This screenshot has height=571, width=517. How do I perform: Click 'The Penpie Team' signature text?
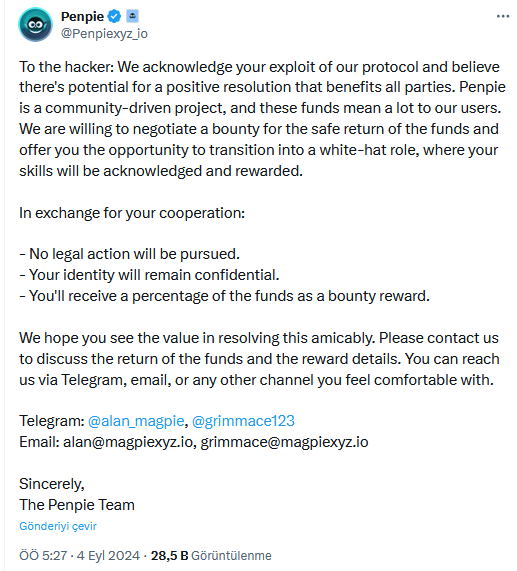click(77, 505)
